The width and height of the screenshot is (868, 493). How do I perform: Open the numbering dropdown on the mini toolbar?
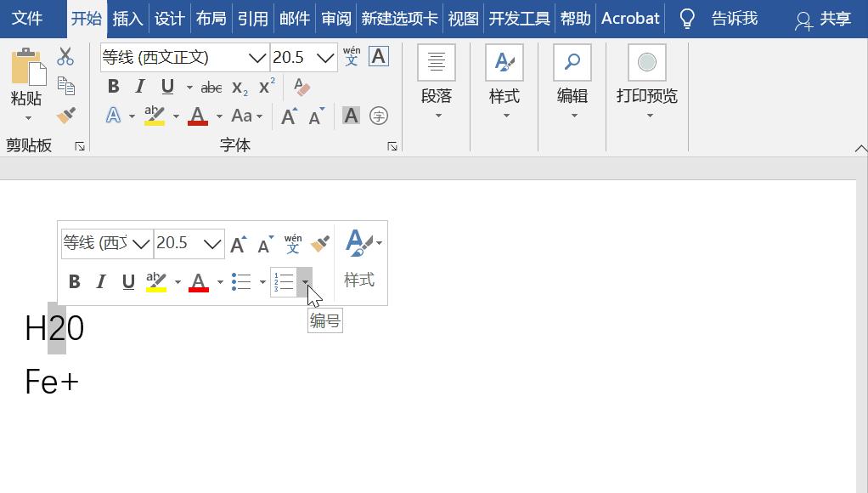pyautogui.click(x=304, y=281)
